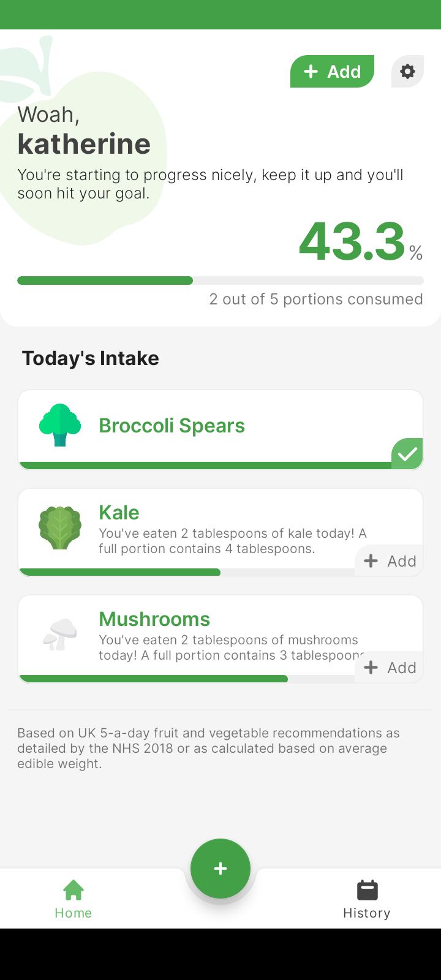Click the NHS 5-a-day recommendations note
The height and width of the screenshot is (980, 441).
[208, 748]
